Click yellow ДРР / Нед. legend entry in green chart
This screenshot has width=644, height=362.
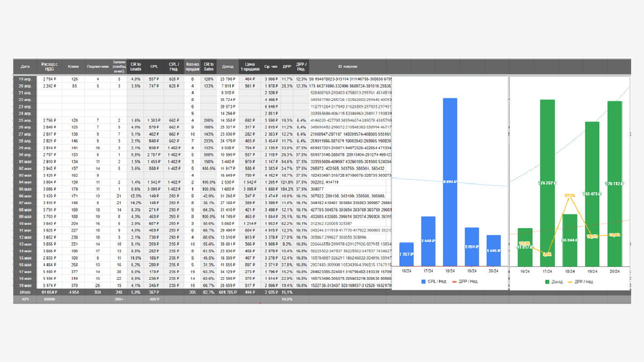pos(581,281)
